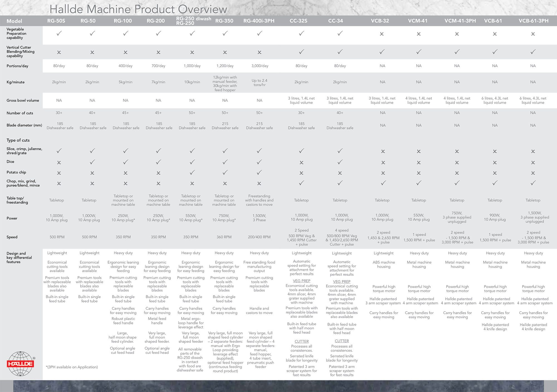
Task: Click the 'VCB-32' column header
Action: click(380, 21)
